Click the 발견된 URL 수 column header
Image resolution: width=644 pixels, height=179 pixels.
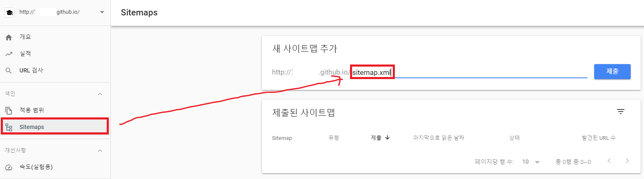[x=598, y=138]
